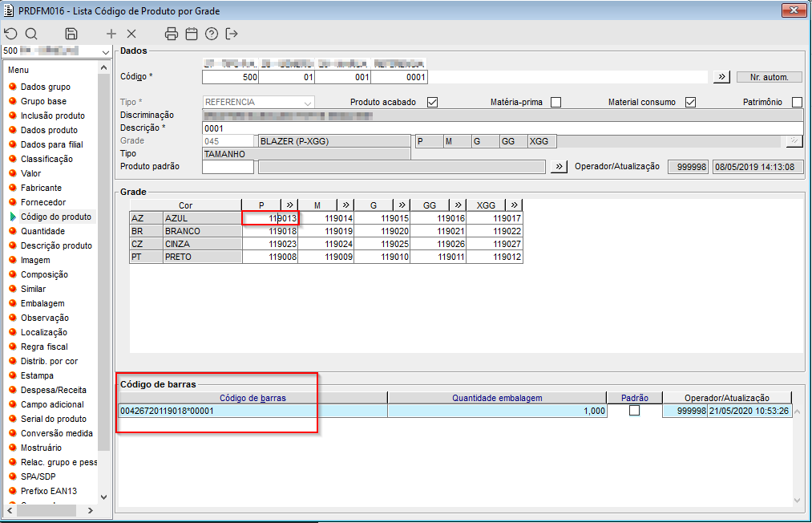Select barcode 00426720119018*00001 row

(x=252, y=411)
